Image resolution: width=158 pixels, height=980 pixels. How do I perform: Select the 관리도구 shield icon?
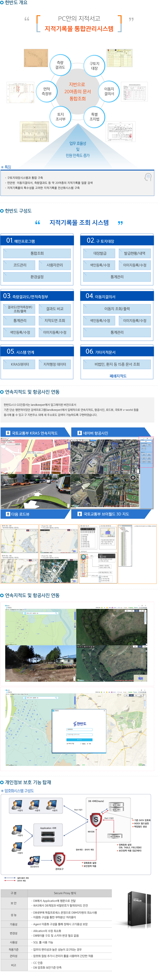(59, 860)
